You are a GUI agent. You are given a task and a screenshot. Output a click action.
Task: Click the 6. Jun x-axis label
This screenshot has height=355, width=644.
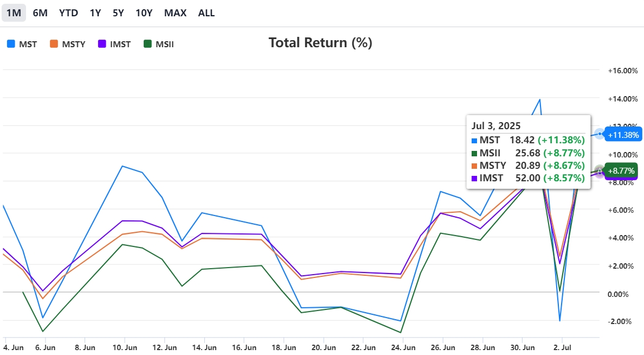pos(45,347)
